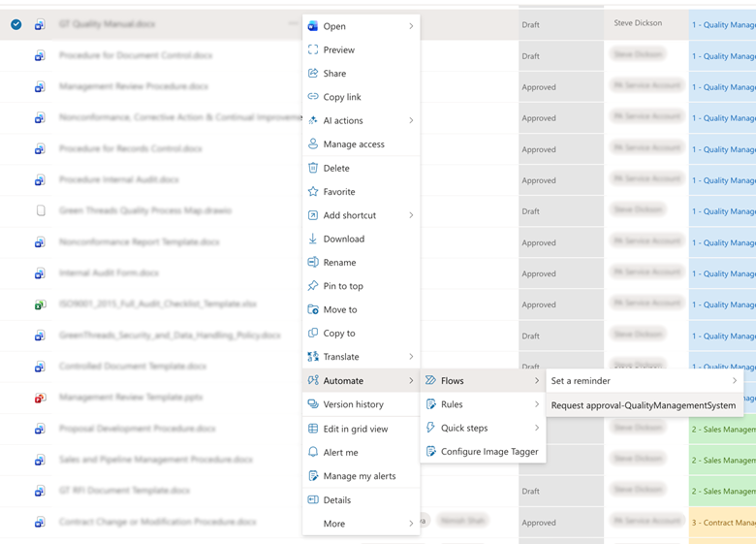756x544 pixels.
Task: Choose Configure Image Tagger option
Action: 488,452
